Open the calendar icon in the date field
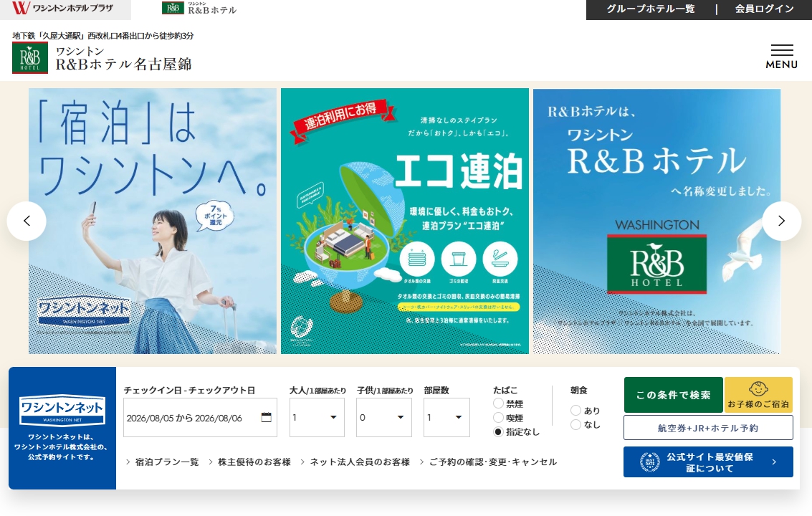This screenshot has height=516, width=812. coord(266,417)
